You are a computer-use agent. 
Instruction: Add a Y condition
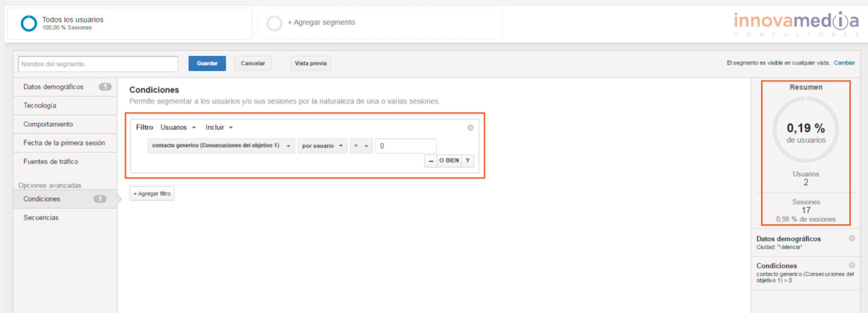click(x=467, y=160)
